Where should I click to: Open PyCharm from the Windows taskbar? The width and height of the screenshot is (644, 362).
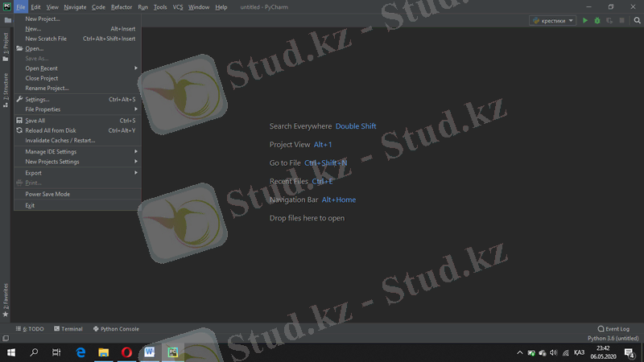(172, 352)
